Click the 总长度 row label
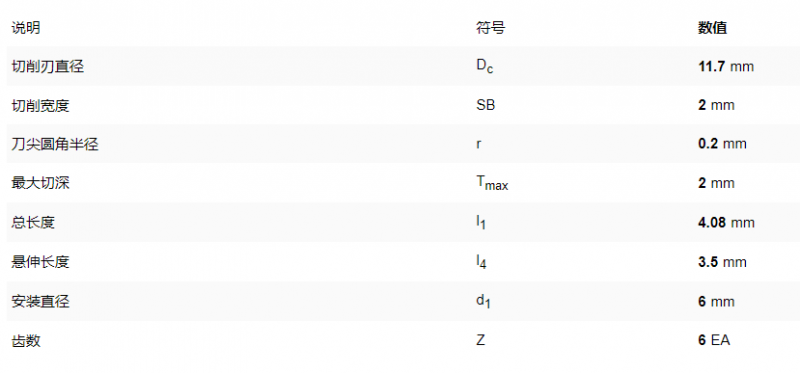The height and width of the screenshot is (373, 800). point(33,222)
